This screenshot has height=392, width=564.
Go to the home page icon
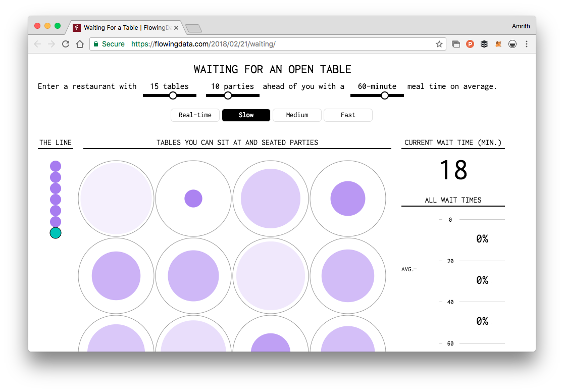point(80,44)
